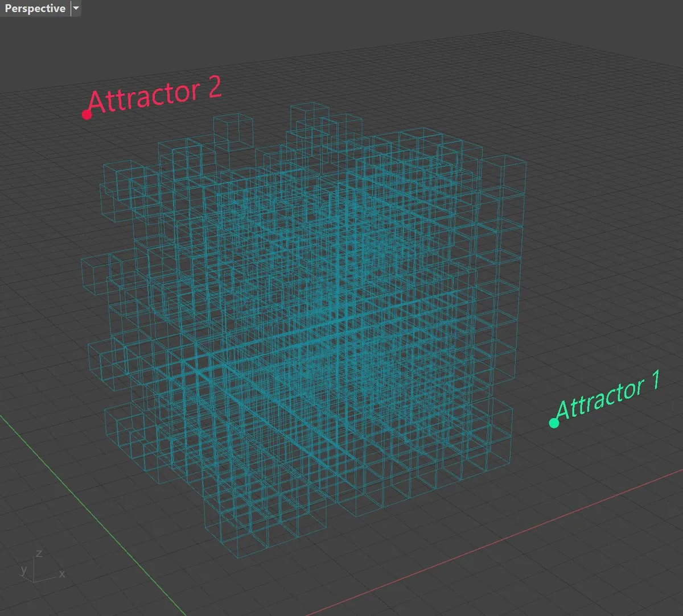Open the Perspective viewport dropdown arrow
The width and height of the screenshot is (683, 616).
coord(76,9)
